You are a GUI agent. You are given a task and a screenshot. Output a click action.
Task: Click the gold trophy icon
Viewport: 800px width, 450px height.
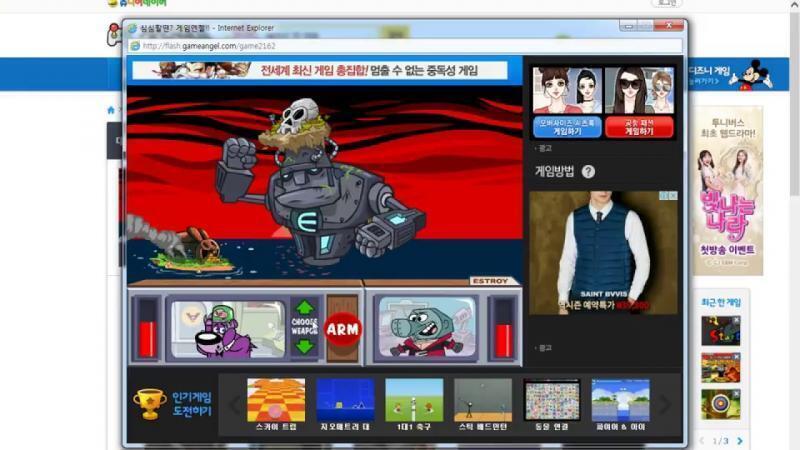coord(149,404)
